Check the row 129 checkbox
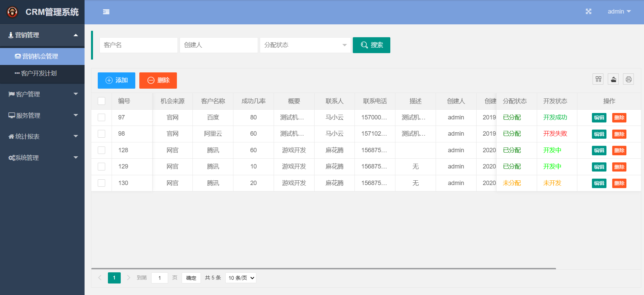 tap(101, 166)
